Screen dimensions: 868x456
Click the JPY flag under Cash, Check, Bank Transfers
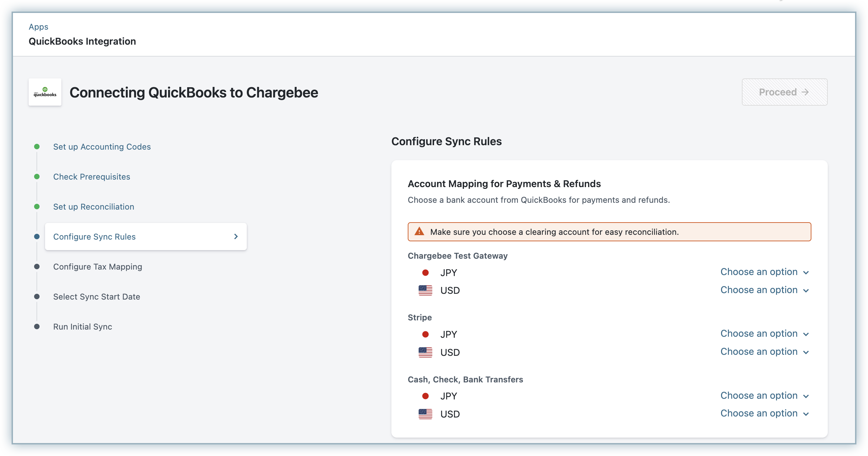pyautogui.click(x=425, y=396)
